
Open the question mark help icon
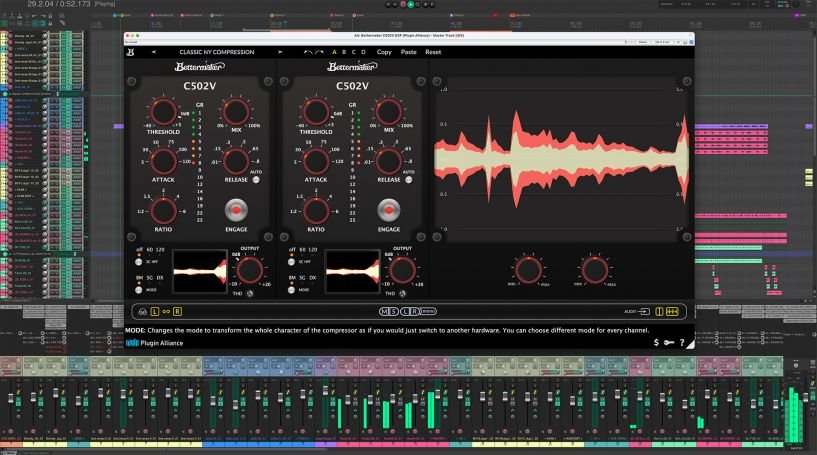[682, 343]
